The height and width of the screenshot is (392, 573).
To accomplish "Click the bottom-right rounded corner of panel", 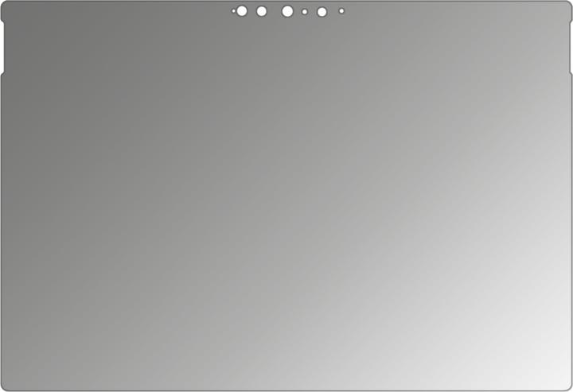I will tap(568, 387).
